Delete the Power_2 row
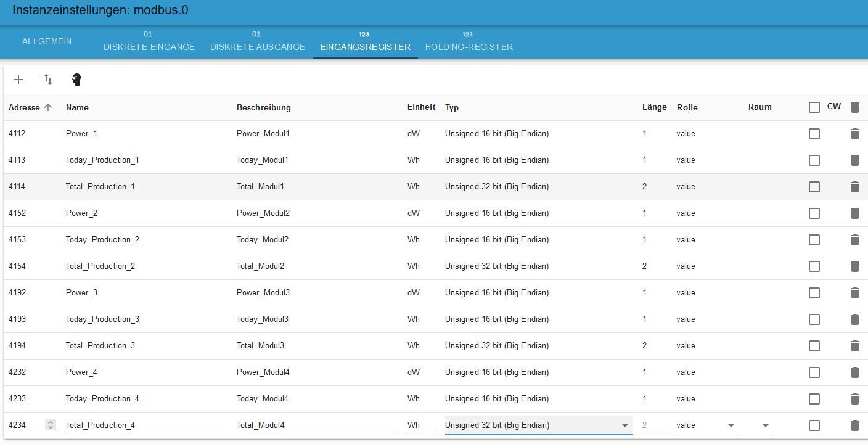 pyautogui.click(x=854, y=213)
